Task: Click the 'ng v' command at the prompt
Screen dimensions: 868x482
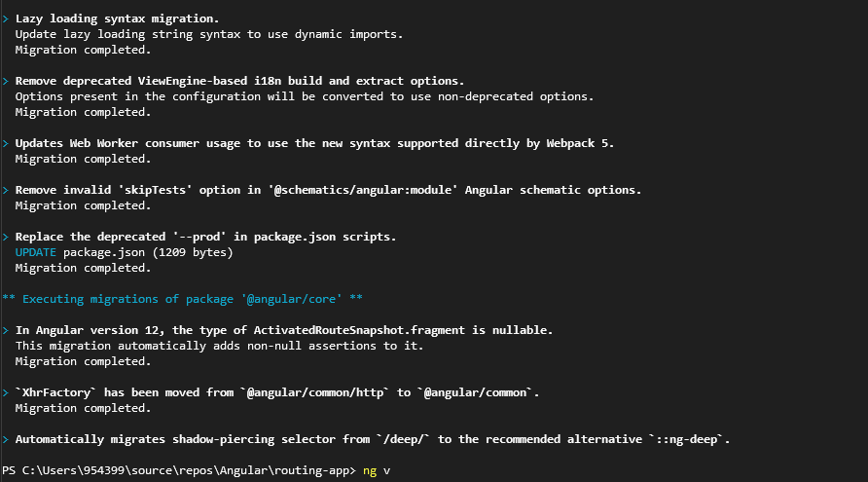Action: point(377,470)
